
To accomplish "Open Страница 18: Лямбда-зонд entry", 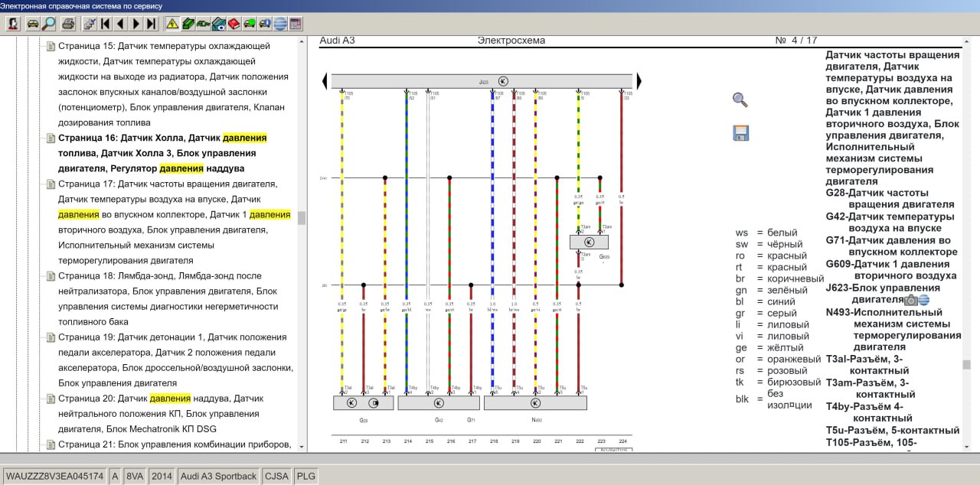I will [x=168, y=298].
